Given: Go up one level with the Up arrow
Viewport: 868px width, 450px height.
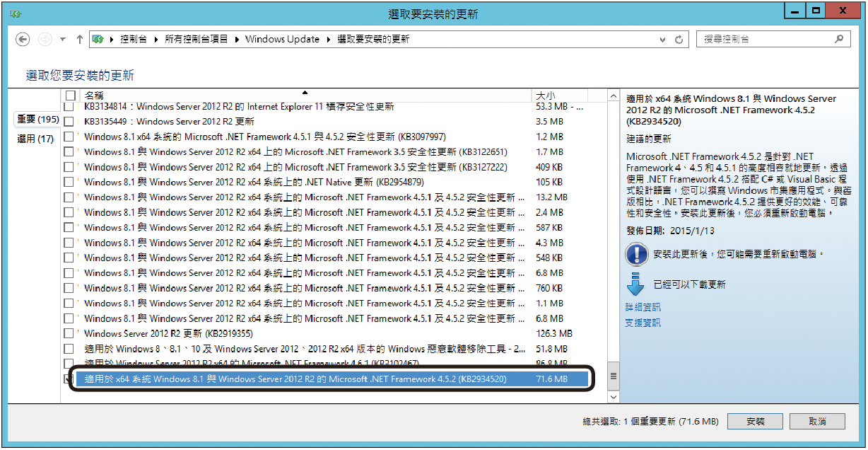Looking at the screenshot, I should (79, 40).
